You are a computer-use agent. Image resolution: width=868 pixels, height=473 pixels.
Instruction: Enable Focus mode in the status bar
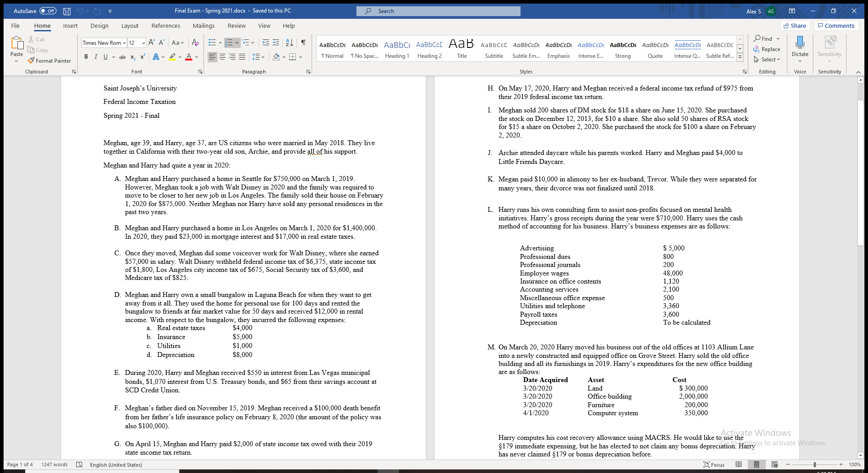click(x=715, y=464)
